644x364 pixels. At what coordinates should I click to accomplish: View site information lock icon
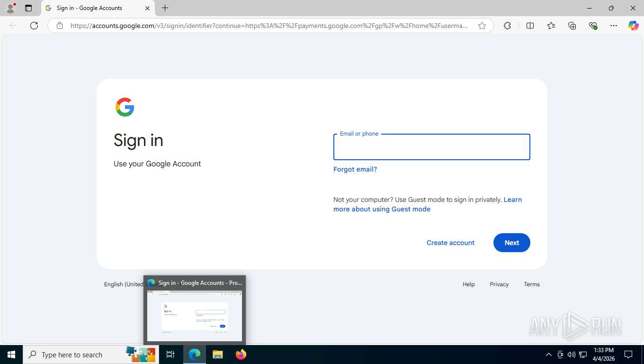(x=60, y=26)
